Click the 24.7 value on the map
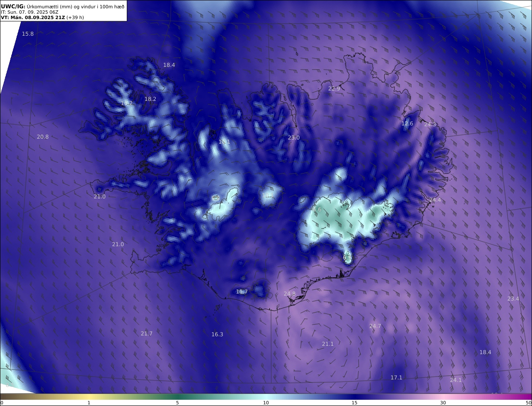The width and height of the screenshot is (532, 406). coord(375,326)
